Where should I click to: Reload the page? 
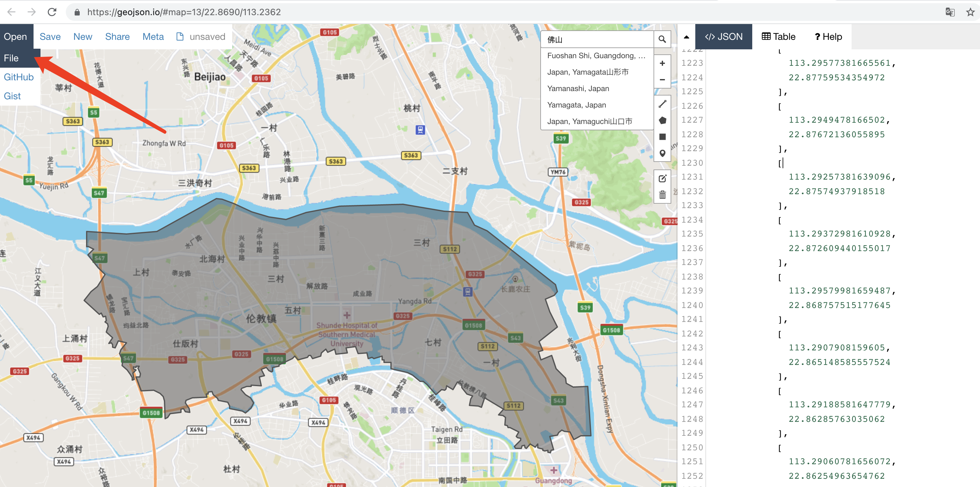[x=52, y=12]
